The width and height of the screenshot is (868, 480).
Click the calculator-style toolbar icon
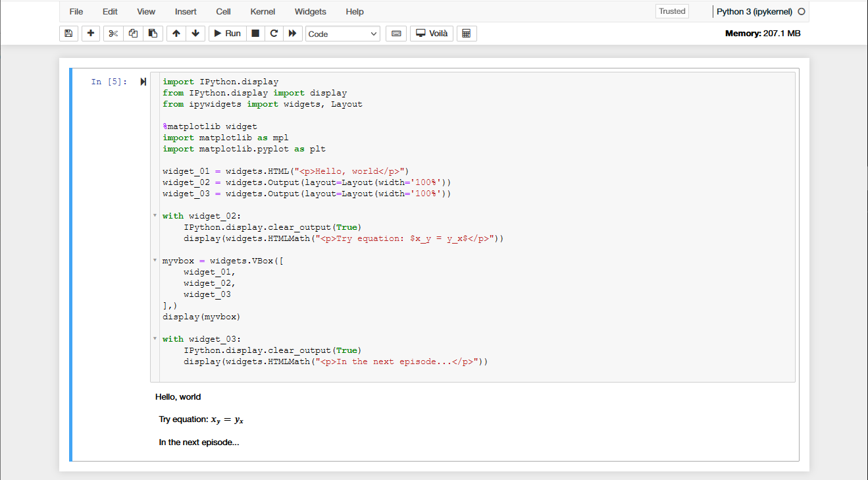click(467, 34)
